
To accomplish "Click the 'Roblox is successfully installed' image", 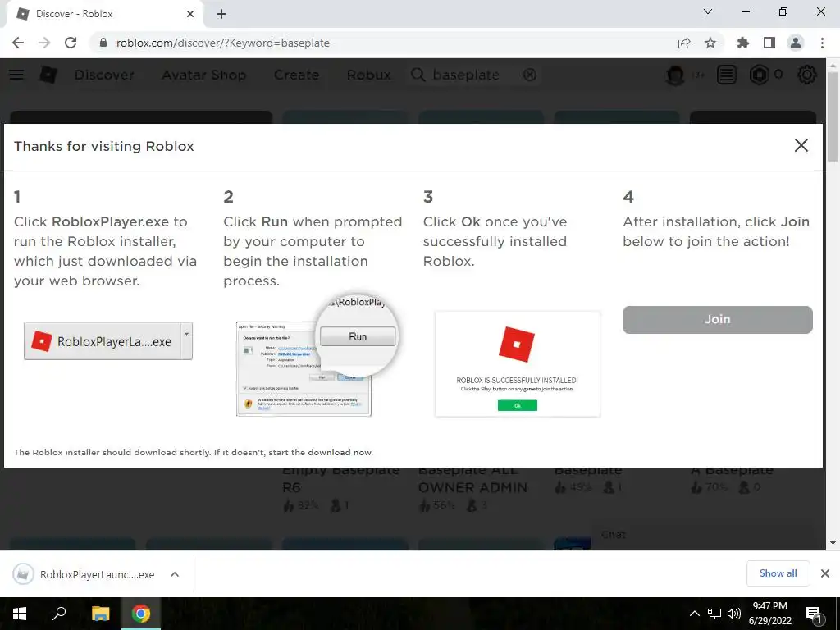I will tap(518, 363).
